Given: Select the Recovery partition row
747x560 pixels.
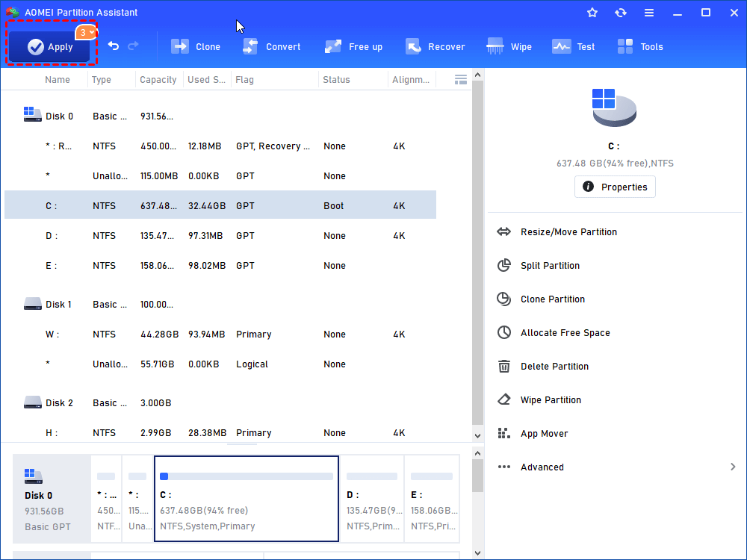Looking at the screenshot, I should (220, 146).
